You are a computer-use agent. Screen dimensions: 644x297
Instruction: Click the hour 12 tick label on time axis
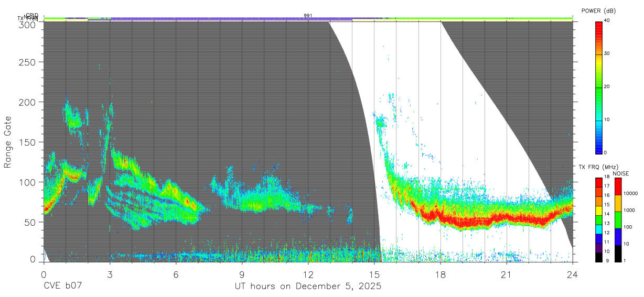(x=308, y=274)
